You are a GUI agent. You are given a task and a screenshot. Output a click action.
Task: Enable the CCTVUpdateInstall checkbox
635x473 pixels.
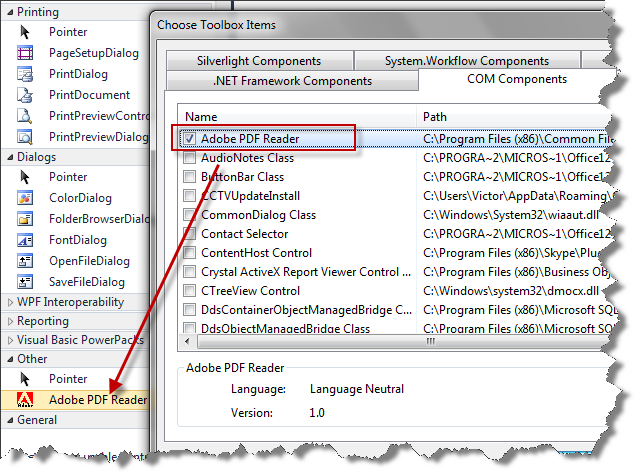(x=189, y=196)
